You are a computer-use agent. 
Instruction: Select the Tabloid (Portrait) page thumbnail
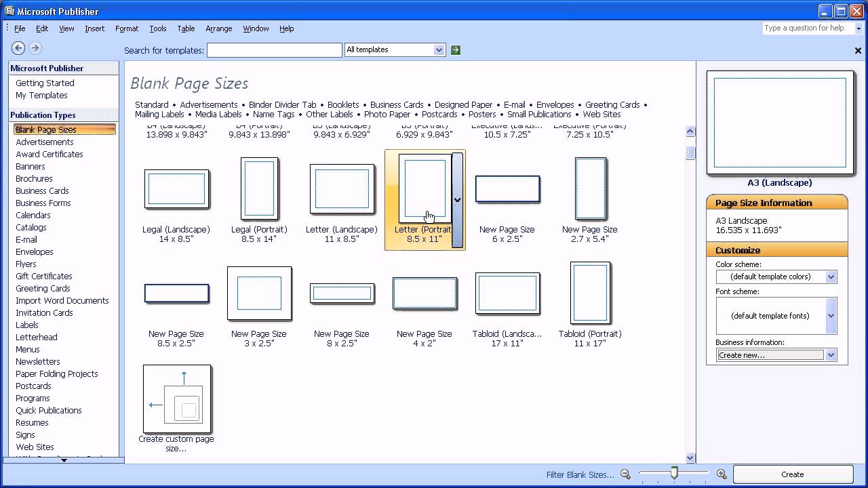pos(590,293)
